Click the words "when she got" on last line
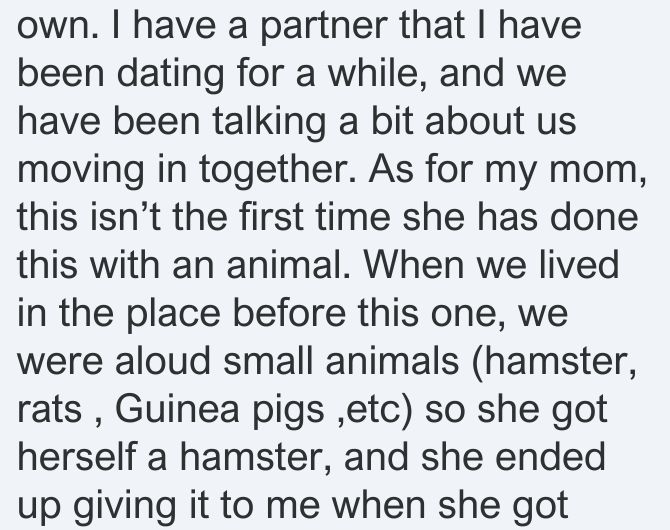The width and height of the screenshot is (670, 530). point(450,506)
